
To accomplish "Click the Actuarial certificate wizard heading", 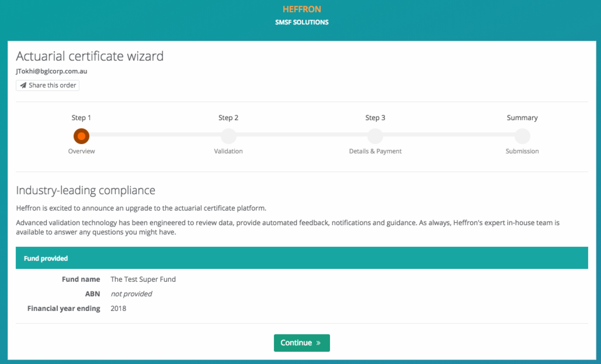I will coord(90,56).
